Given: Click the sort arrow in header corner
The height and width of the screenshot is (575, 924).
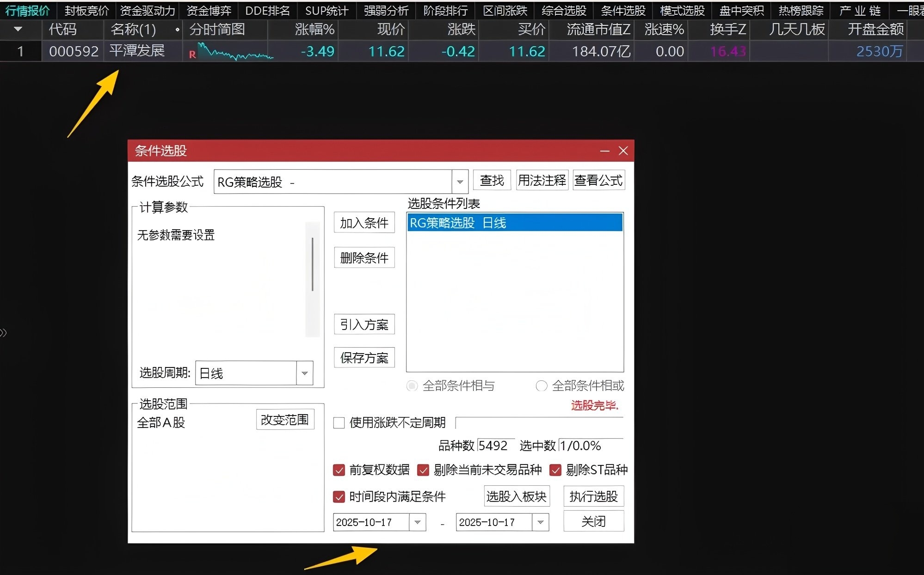Looking at the screenshot, I should tap(18, 29).
